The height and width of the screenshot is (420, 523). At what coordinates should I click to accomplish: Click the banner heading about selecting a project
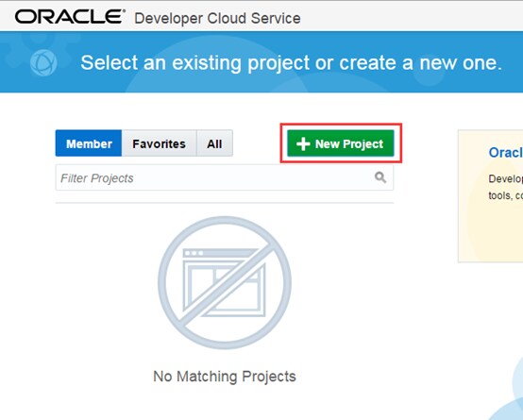291,62
